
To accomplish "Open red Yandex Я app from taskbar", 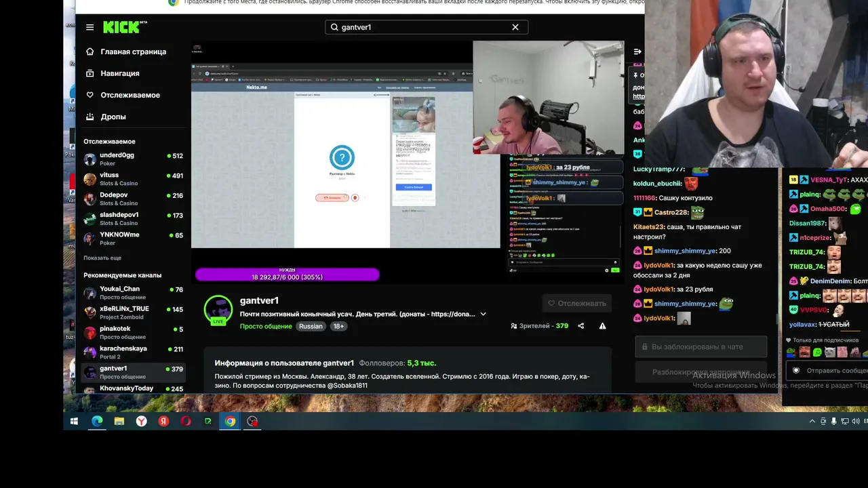I will tap(163, 422).
